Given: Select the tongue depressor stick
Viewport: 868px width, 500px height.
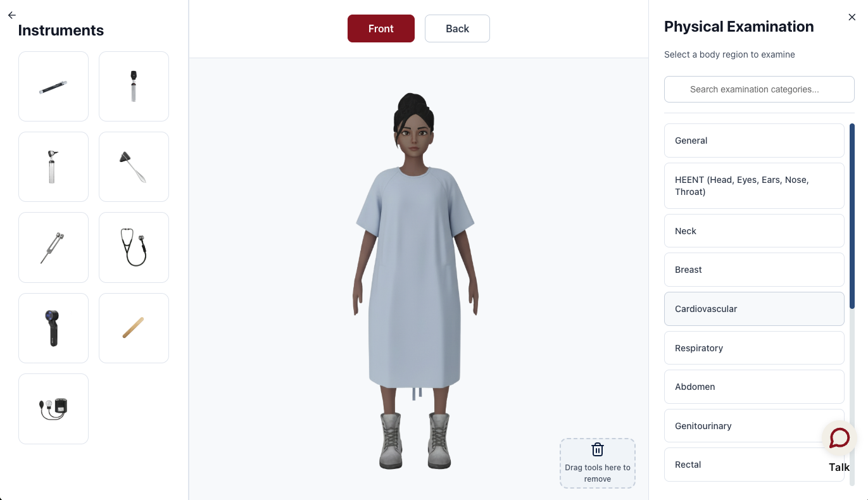Looking at the screenshot, I should [134, 328].
